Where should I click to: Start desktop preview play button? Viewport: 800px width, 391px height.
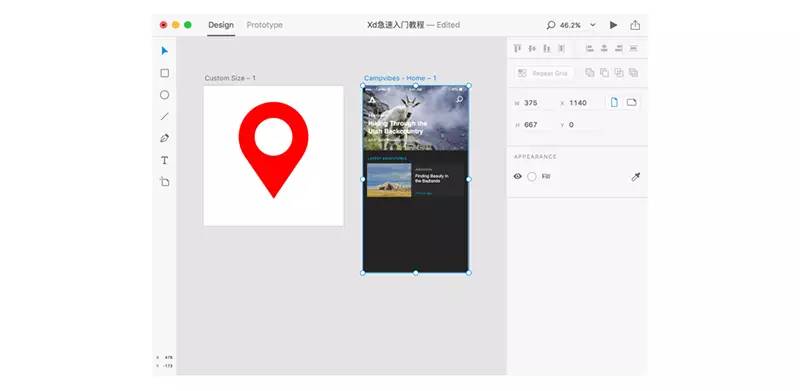coord(613,25)
